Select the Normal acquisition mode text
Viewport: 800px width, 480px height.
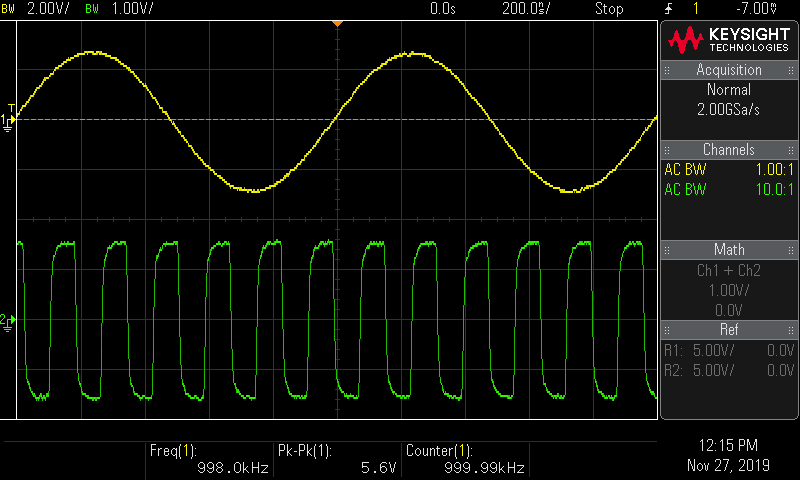click(729, 90)
